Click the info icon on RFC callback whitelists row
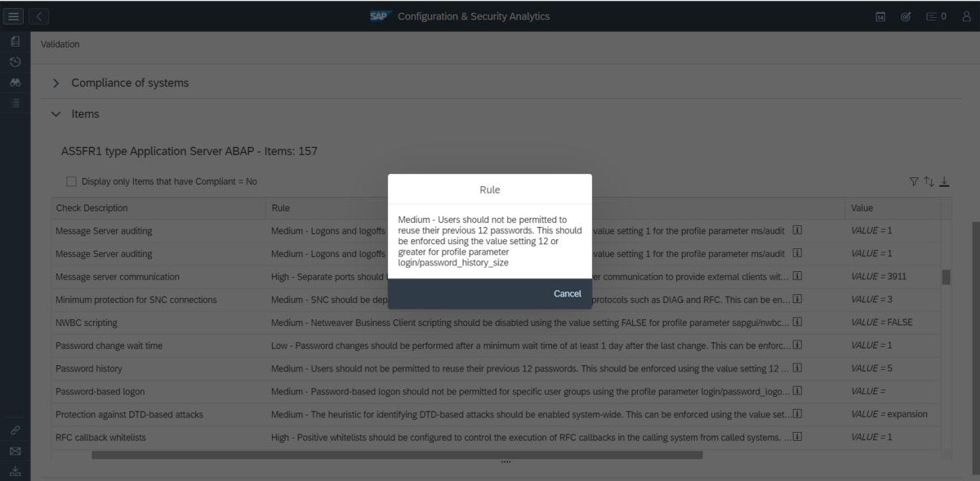 797,437
